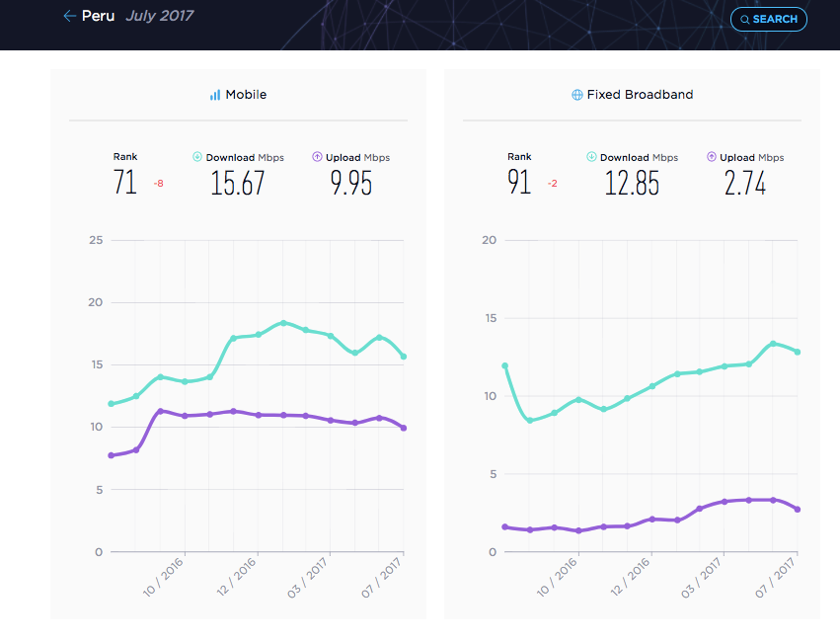Screen dimensions: 840x642
Task: Click Mobile download arrow icon
Action: coord(197,157)
